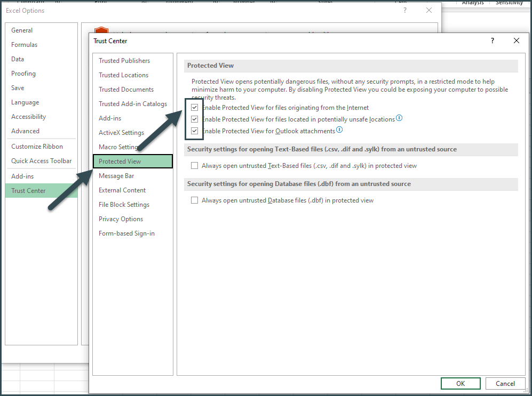The height and width of the screenshot is (396, 532).
Task: Uncheck Protected View for potentially unsafe locations
Action: pos(194,119)
